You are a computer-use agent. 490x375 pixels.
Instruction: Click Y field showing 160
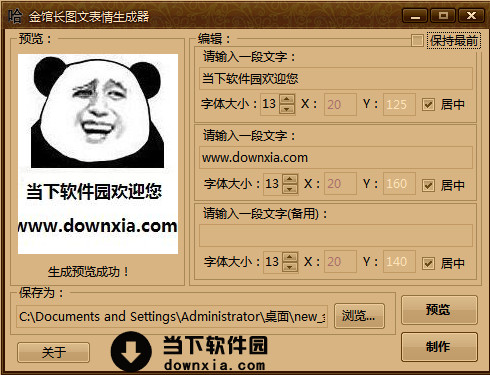(x=399, y=184)
